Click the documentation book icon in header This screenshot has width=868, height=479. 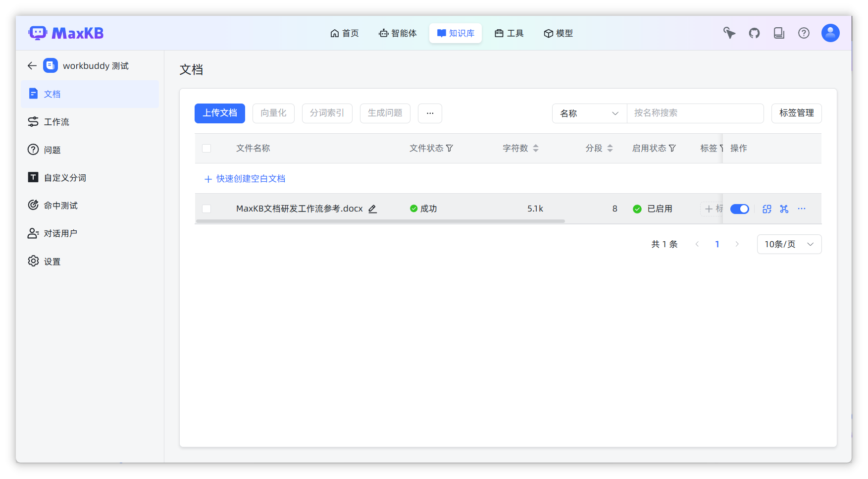[x=779, y=33]
